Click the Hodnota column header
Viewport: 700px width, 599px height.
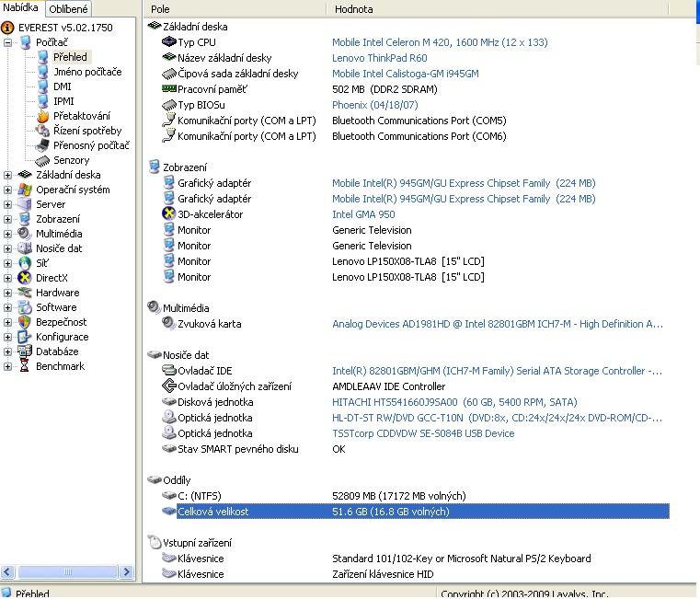pos(353,8)
